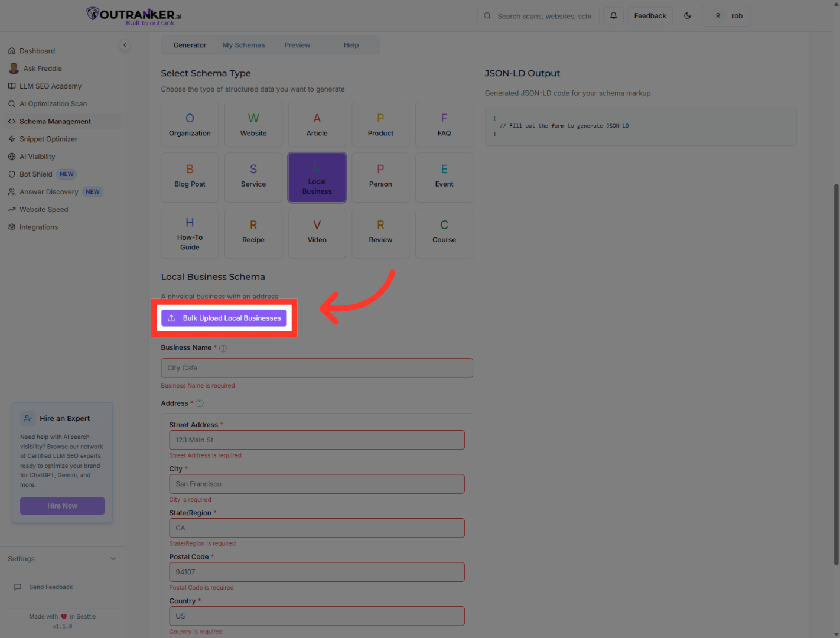Toggle dark mode with the moon icon
The height and width of the screenshot is (638, 840).
pyautogui.click(x=688, y=15)
